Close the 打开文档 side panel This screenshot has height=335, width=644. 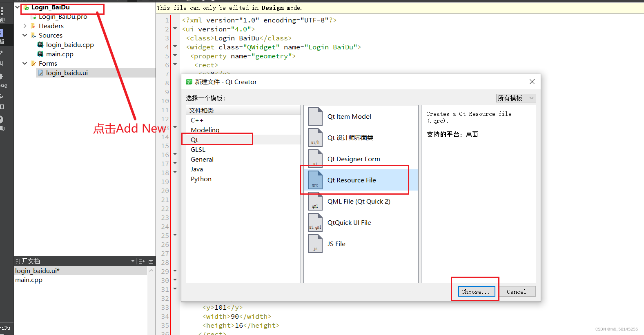pos(151,261)
